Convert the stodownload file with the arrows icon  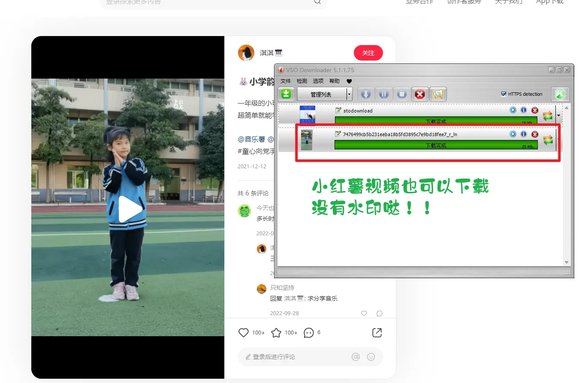[548, 116]
